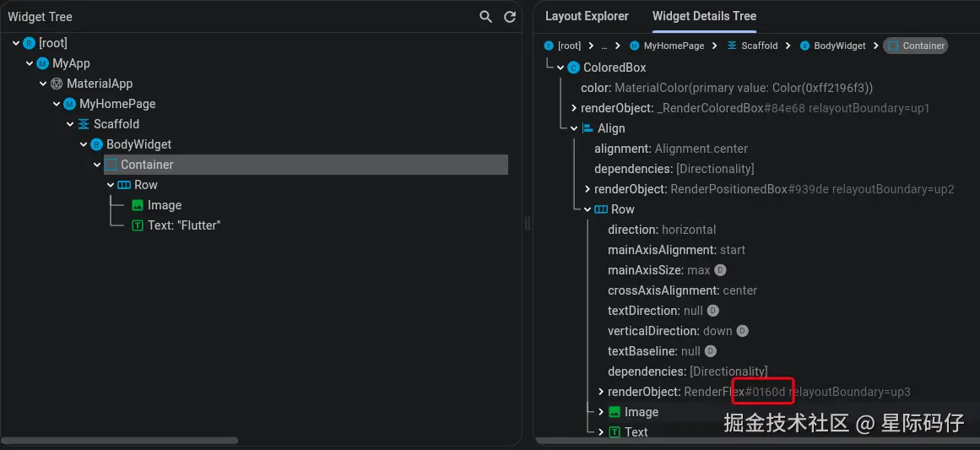Collapse the Container node in Widget Tree

pyautogui.click(x=97, y=165)
